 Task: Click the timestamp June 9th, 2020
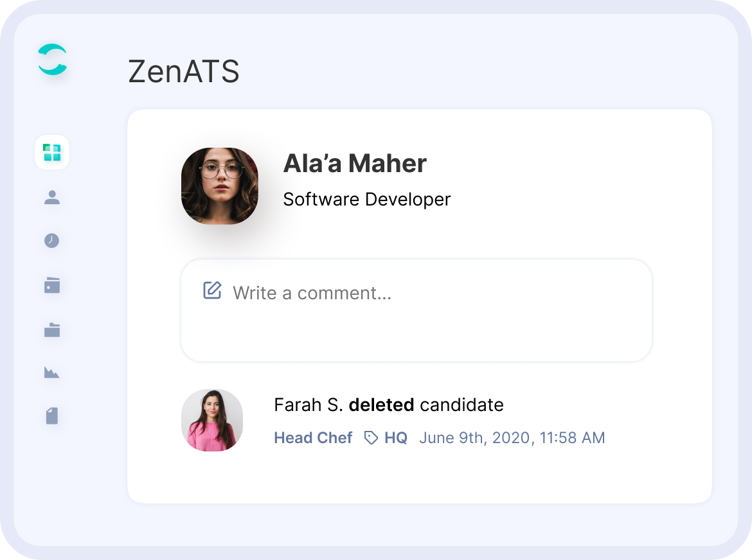[x=512, y=437]
